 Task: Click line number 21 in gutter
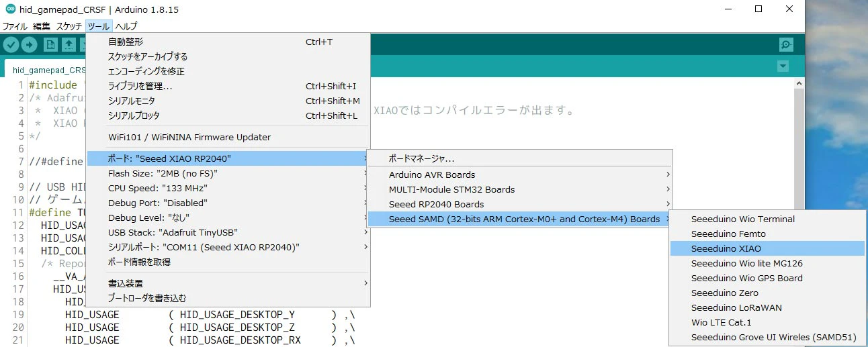point(18,340)
